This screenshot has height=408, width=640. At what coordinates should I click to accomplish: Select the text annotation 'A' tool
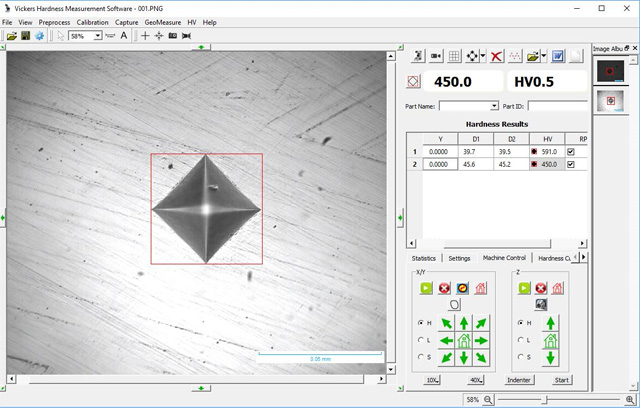(x=124, y=35)
